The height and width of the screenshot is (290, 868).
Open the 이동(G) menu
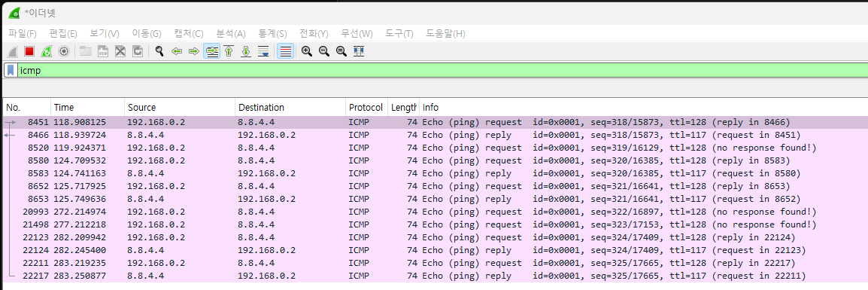click(x=147, y=34)
